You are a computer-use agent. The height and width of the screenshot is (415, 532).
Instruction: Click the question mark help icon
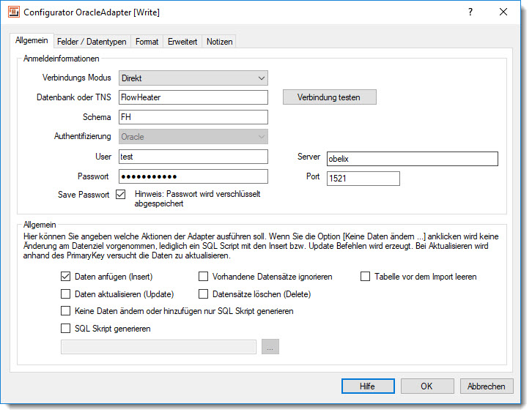pos(470,12)
